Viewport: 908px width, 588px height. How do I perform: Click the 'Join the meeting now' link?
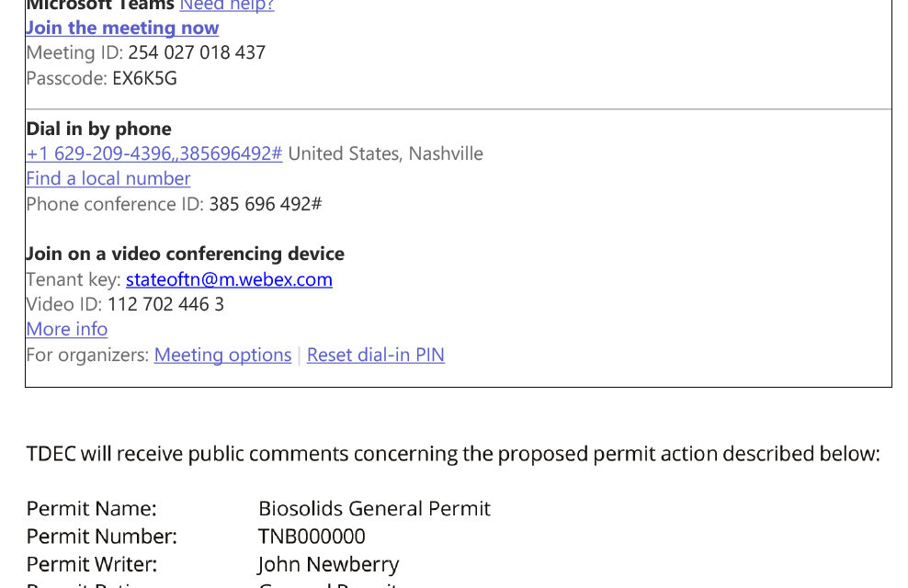pos(122,28)
